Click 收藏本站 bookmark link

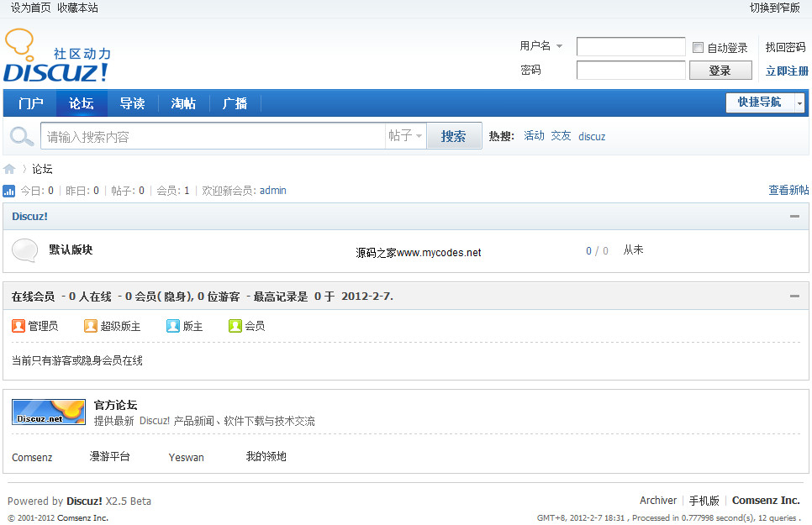(77, 8)
